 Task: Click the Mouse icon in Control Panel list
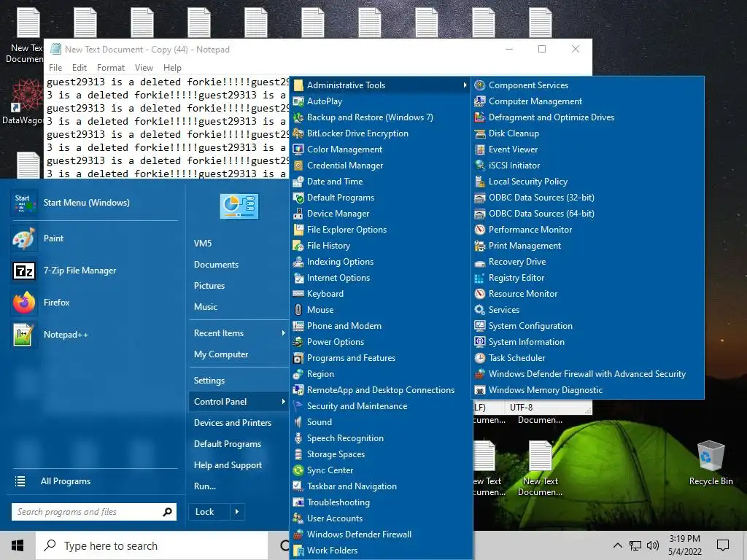[x=298, y=310]
